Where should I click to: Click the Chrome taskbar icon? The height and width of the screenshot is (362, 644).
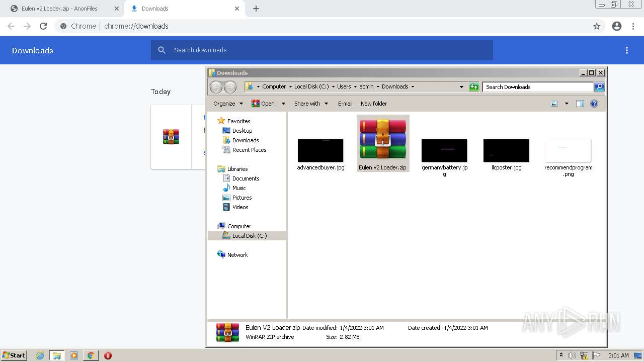tap(91, 355)
